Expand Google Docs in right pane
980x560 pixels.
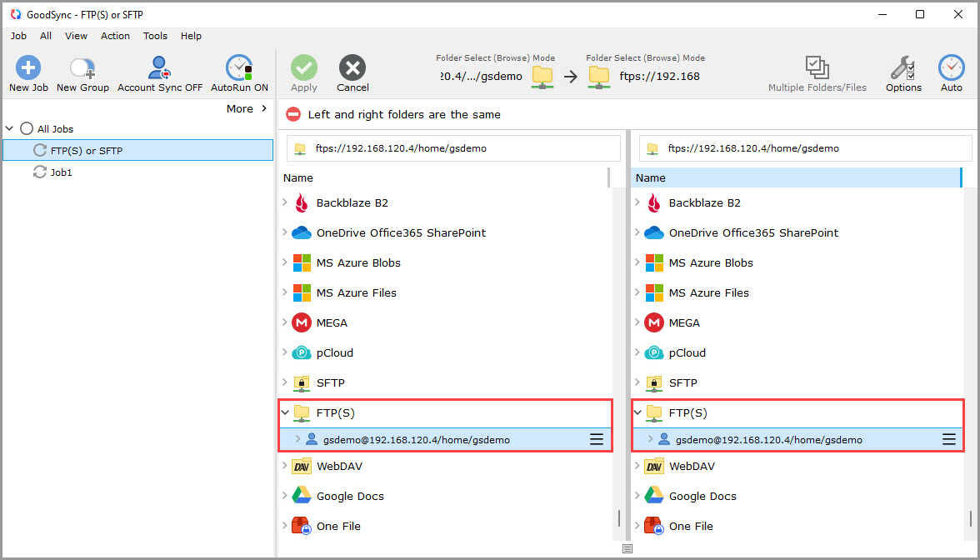coord(637,496)
